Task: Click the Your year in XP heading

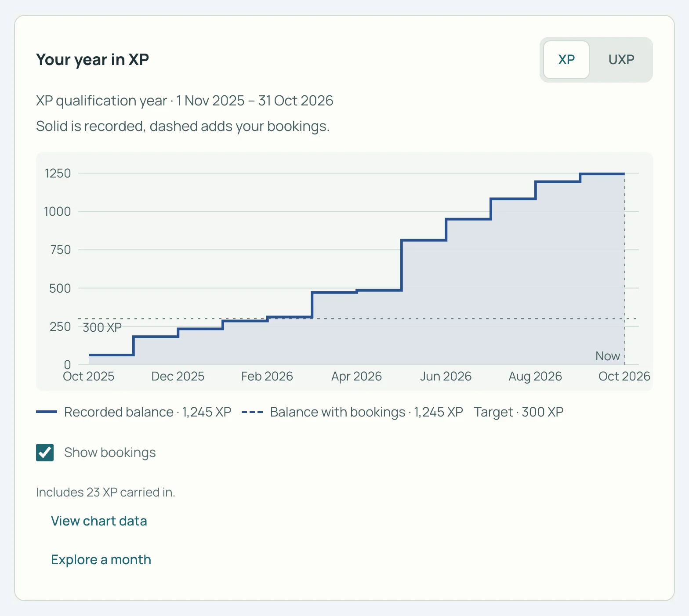Action: point(93,60)
